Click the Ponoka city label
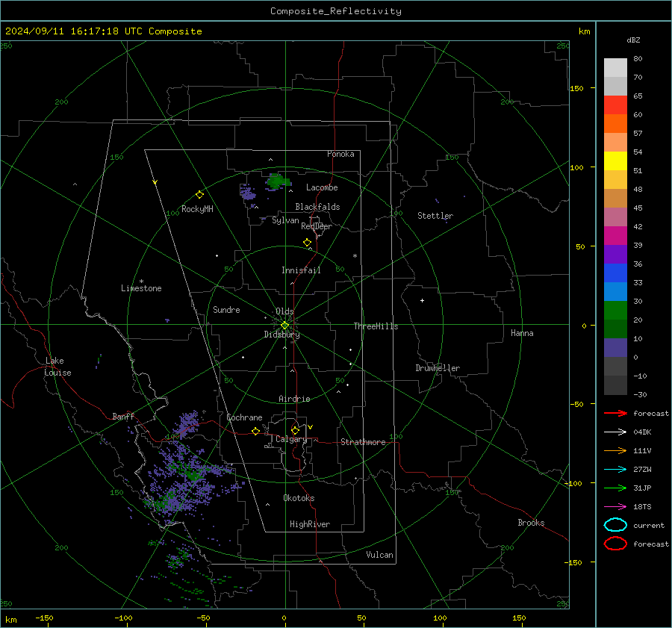Image resolution: width=672 pixels, height=628 pixels. click(340, 154)
